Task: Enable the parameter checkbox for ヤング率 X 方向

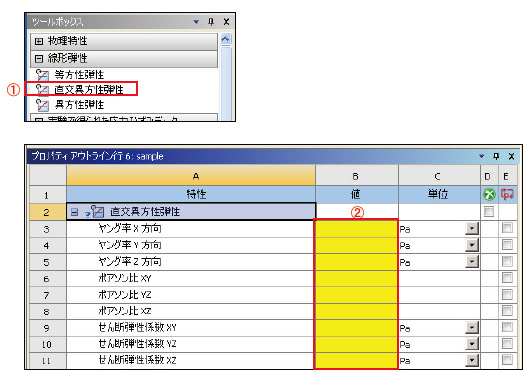Action: 507,228
